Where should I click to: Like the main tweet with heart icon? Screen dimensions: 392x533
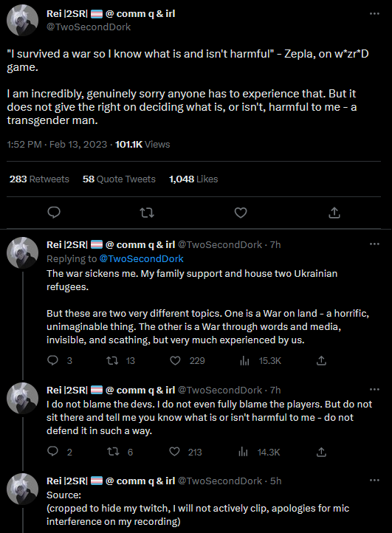click(x=241, y=213)
